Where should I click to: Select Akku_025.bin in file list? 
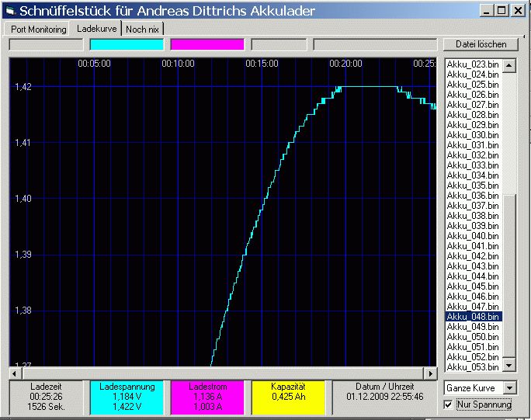tap(473, 85)
